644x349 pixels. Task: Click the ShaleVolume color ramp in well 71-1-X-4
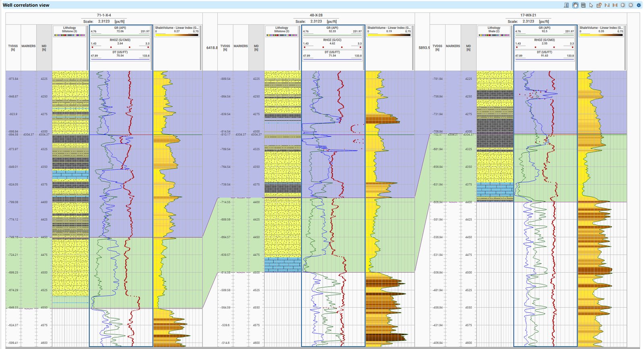click(177, 35)
